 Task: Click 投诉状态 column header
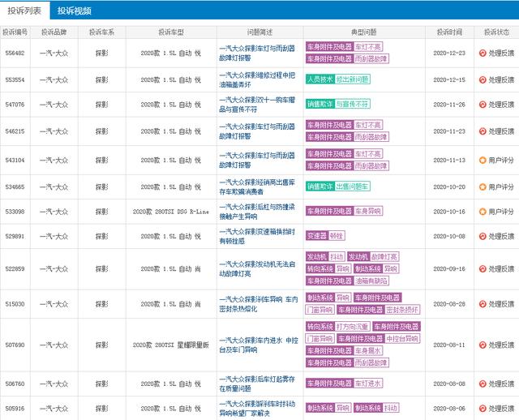click(x=496, y=32)
